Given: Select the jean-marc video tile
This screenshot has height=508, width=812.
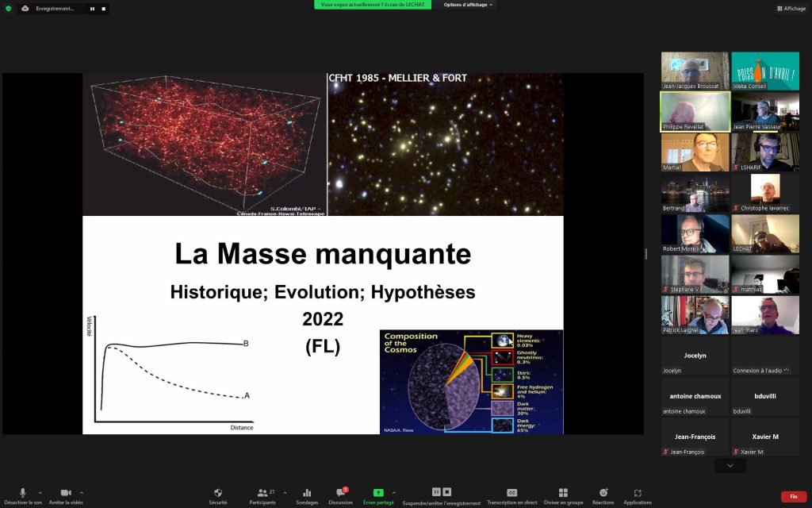Looking at the screenshot, I should [765, 315].
